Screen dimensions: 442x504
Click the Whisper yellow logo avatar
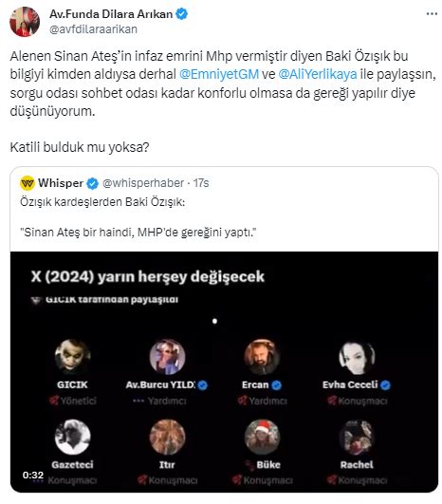click(x=28, y=183)
